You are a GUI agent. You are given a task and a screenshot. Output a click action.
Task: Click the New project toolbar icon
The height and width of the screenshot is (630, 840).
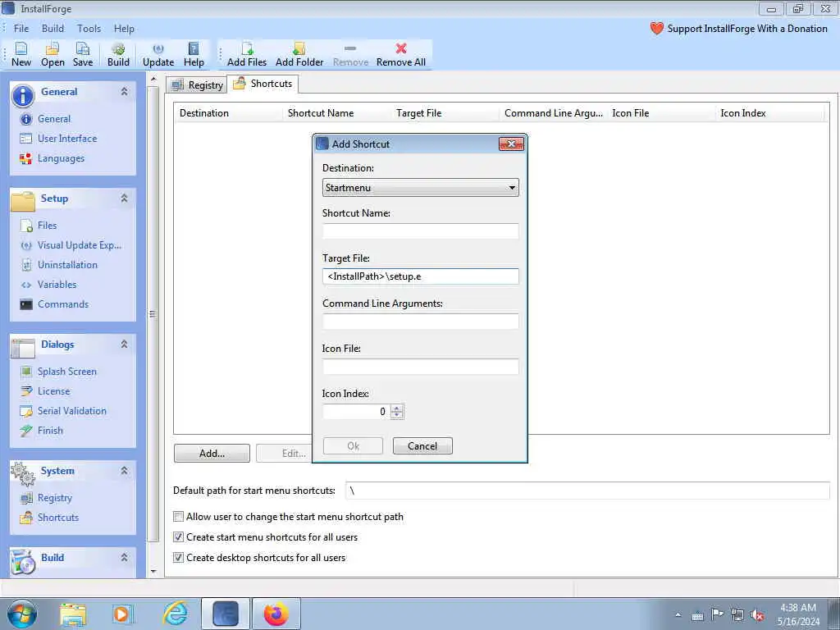click(21, 54)
